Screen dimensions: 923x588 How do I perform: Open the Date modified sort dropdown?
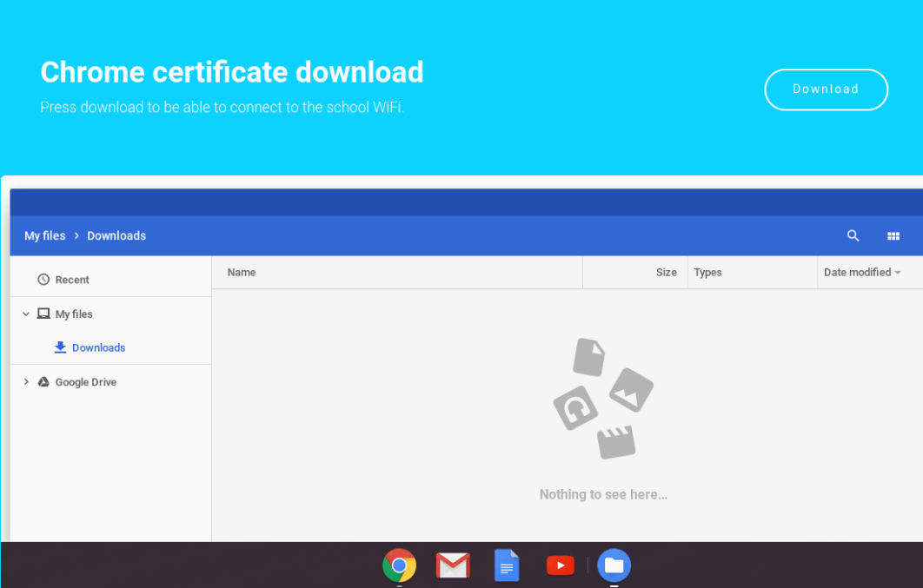pos(862,272)
